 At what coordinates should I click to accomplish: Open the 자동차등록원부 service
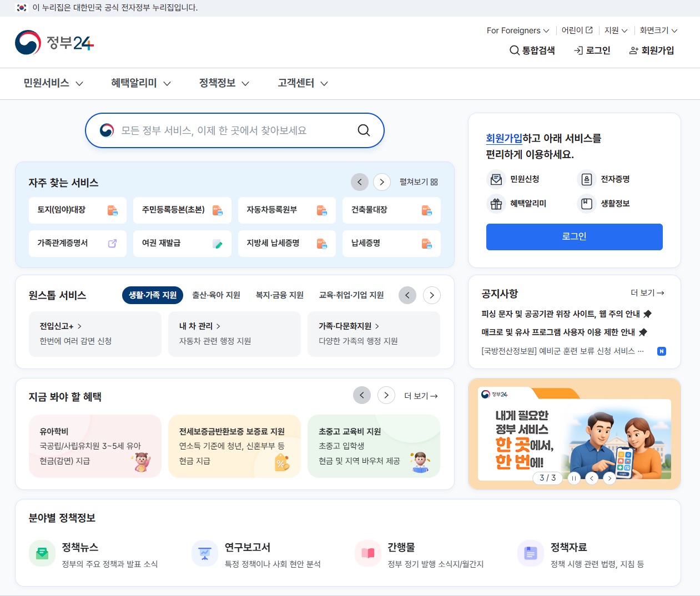coord(287,210)
